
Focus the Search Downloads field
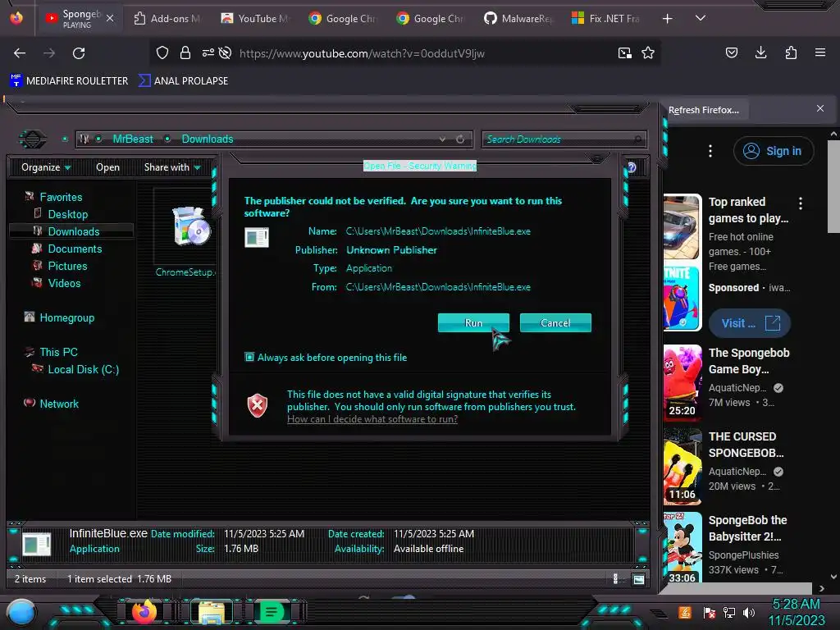pos(564,139)
